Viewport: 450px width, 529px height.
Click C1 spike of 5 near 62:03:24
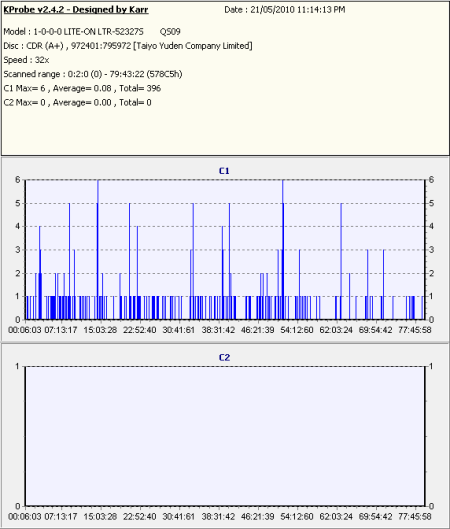coord(341,261)
